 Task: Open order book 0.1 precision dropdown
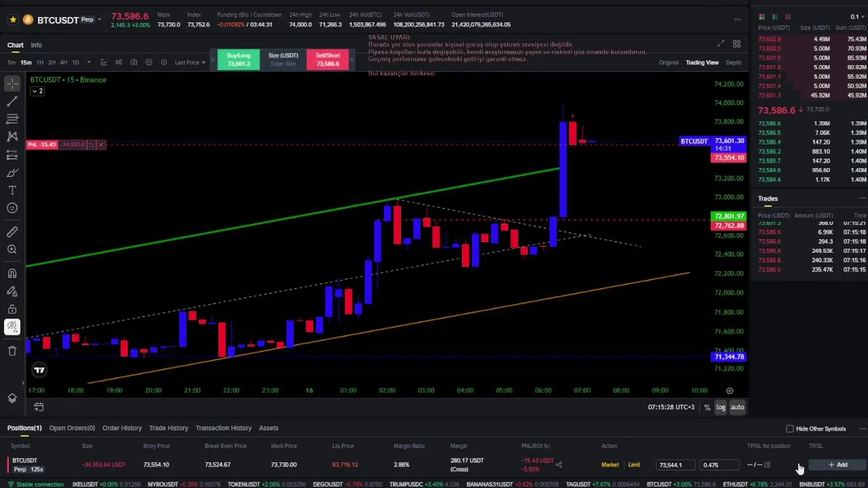click(856, 17)
